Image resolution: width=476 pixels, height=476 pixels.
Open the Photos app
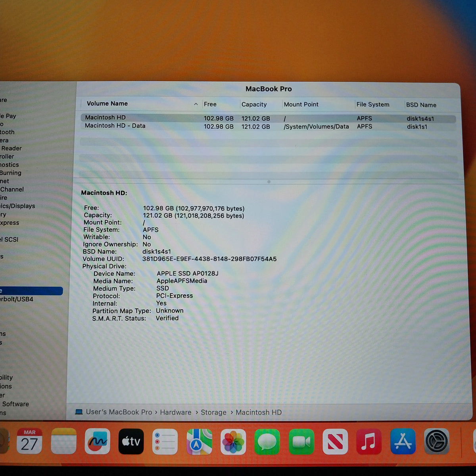point(233,441)
